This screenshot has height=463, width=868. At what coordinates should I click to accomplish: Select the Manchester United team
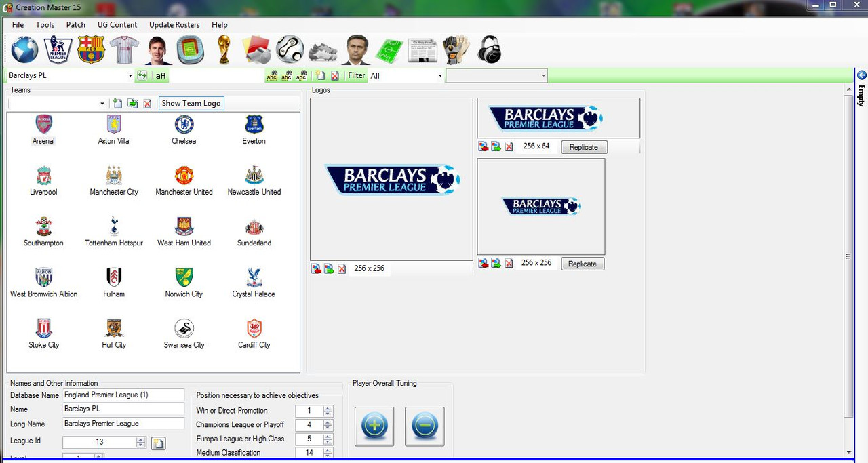point(184,182)
